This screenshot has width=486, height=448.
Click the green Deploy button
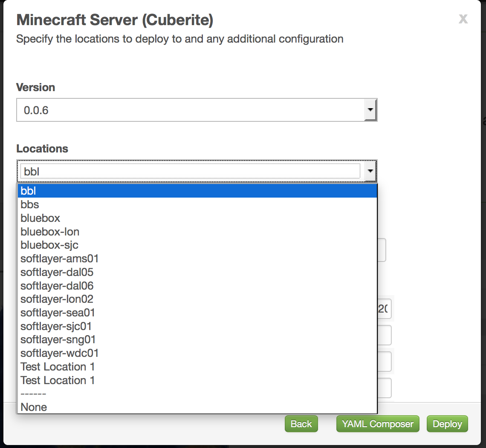(x=447, y=424)
